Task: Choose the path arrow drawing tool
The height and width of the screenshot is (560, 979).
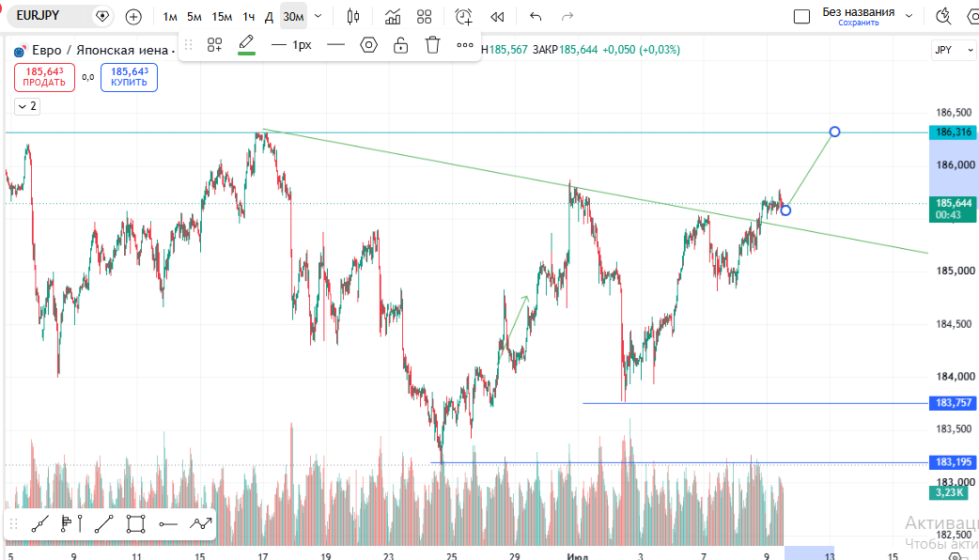Action: (200, 524)
